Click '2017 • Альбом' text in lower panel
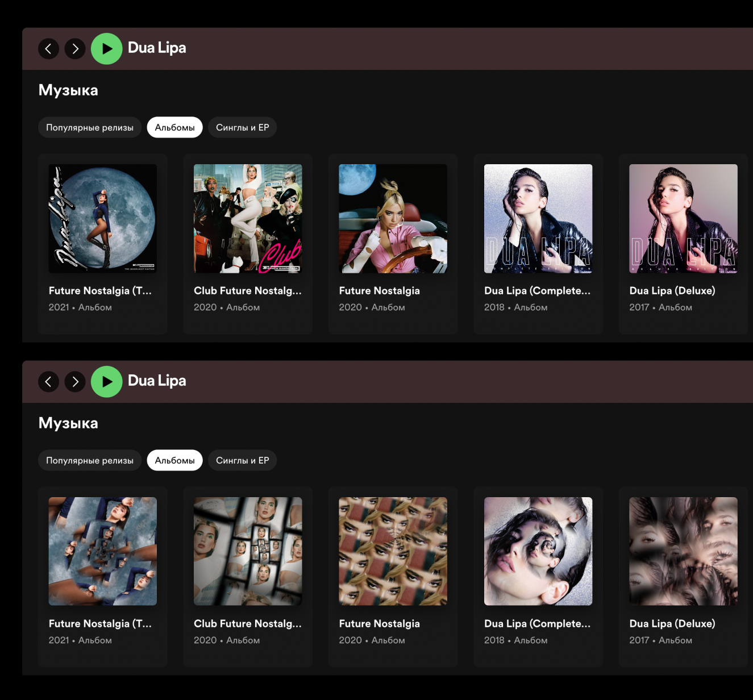 [661, 640]
